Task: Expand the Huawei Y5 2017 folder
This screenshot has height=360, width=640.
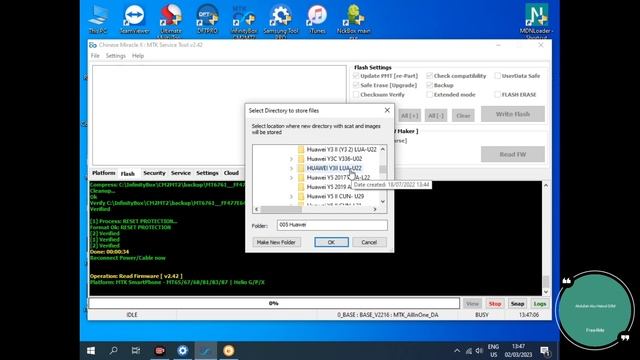Action: tap(291, 178)
